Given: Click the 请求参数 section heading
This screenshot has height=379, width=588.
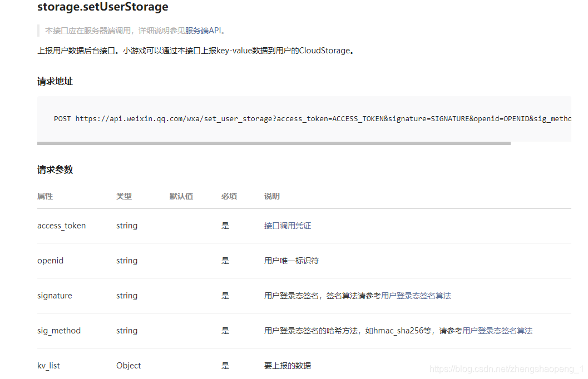Looking at the screenshot, I should tap(55, 169).
